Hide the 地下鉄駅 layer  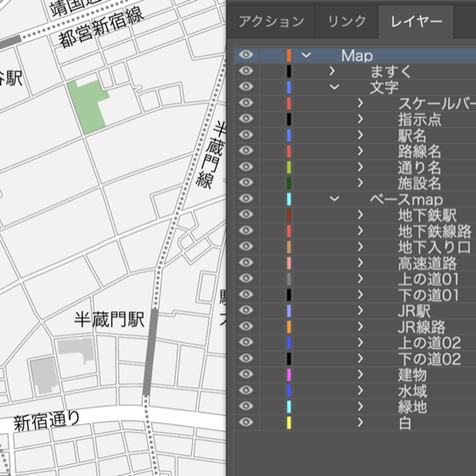pyautogui.click(x=246, y=214)
